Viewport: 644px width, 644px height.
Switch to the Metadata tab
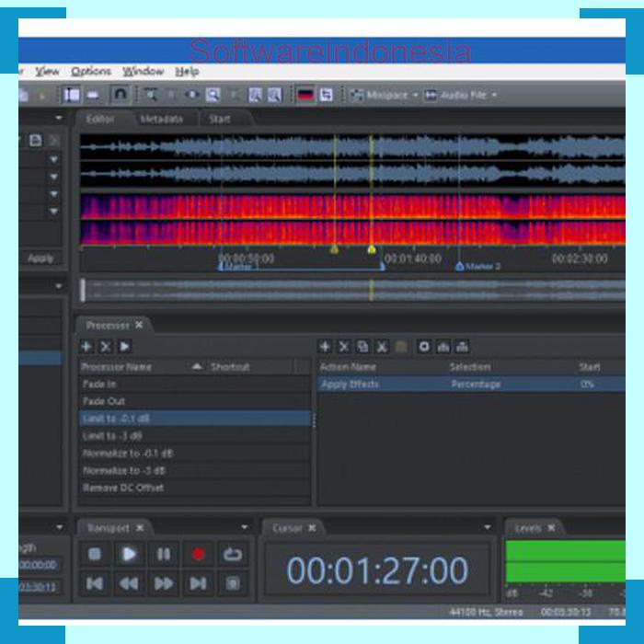[161, 119]
